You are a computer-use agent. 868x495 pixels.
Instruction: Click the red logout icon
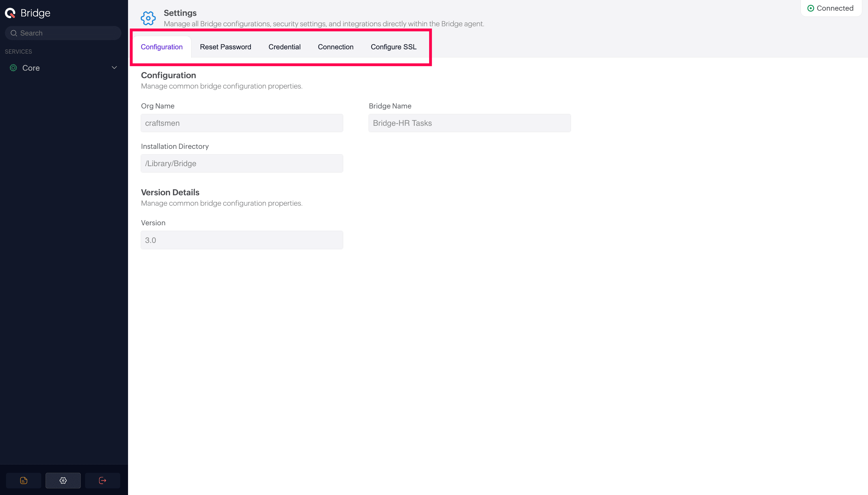click(x=102, y=480)
